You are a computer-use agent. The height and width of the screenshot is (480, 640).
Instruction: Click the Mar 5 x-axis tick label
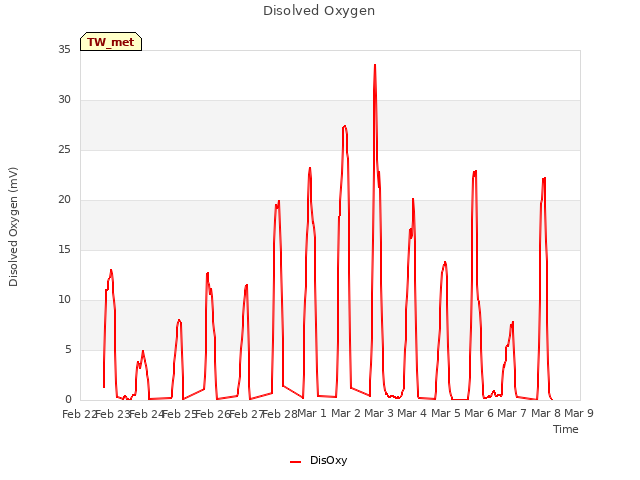(445, 413)
